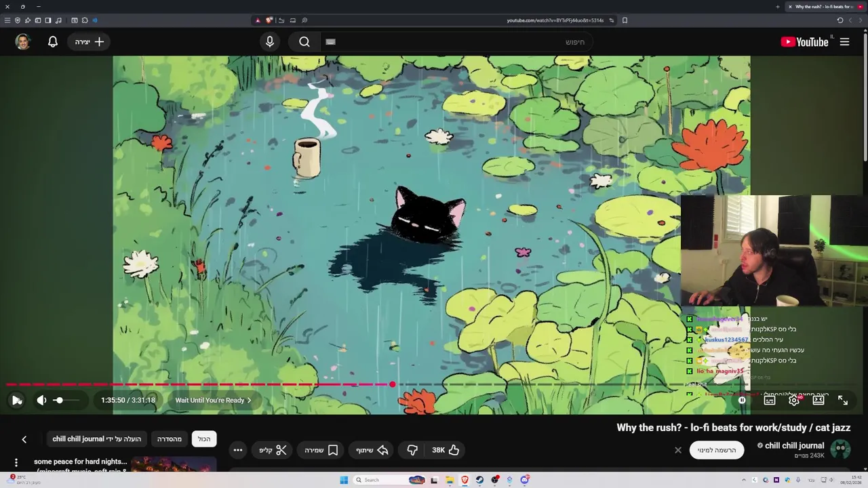
Task: Open the Brave Shields lion icon
Action: pyautogui.click(x=269, y=20)
